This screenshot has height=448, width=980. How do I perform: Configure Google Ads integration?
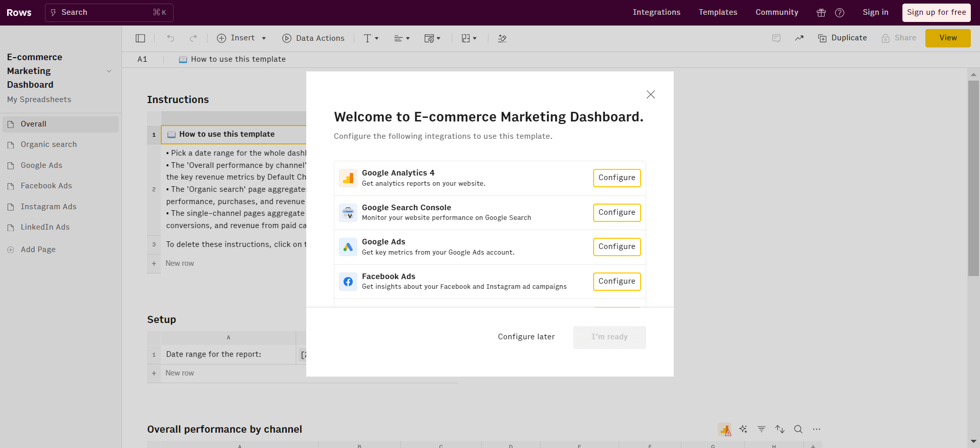pyautogui.click(x=617, y=247)
